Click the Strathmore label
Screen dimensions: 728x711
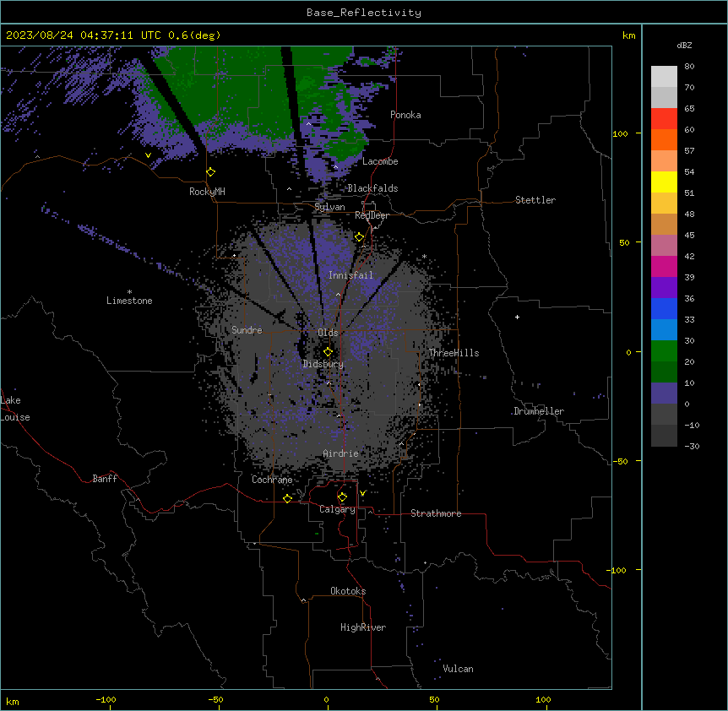coord(436,513)
